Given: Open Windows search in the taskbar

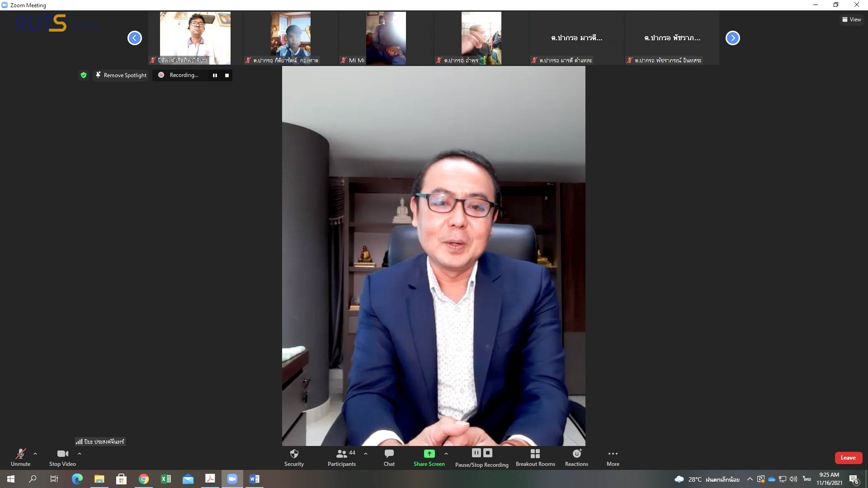Looking at the screenshot, I should pos(33,479).
